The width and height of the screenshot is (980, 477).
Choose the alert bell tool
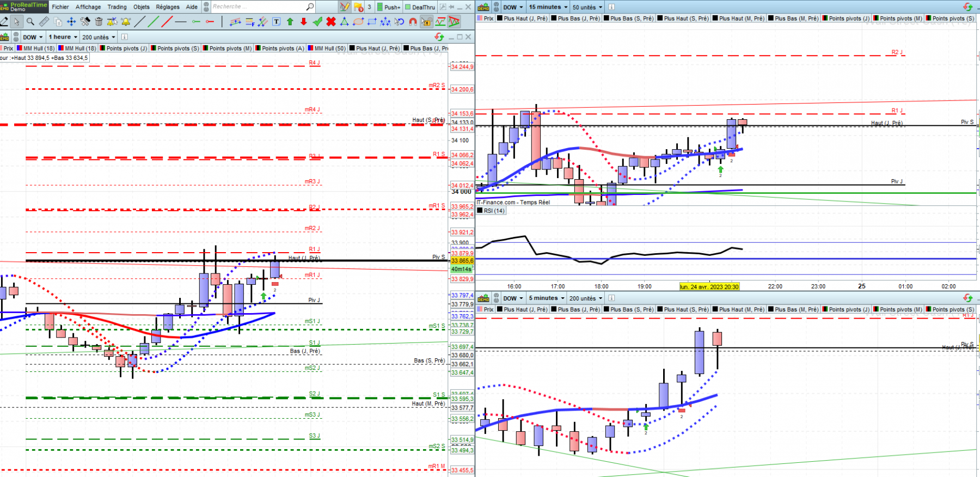(x=126, y=22)
